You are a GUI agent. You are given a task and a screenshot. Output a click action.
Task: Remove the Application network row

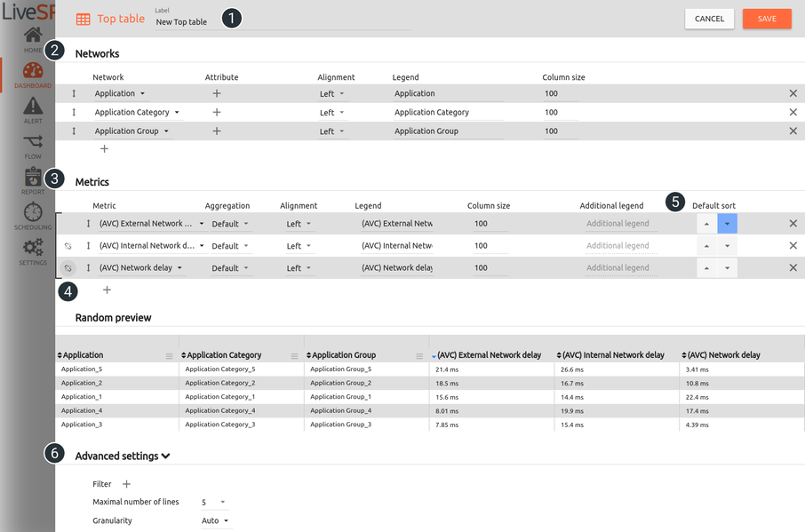(x=793, y=93)
